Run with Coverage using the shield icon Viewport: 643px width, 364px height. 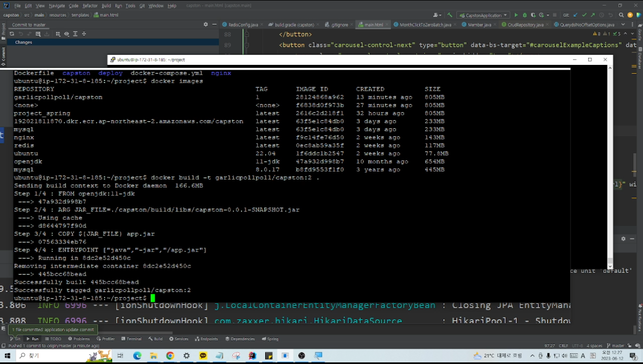[x=533, y=15]
